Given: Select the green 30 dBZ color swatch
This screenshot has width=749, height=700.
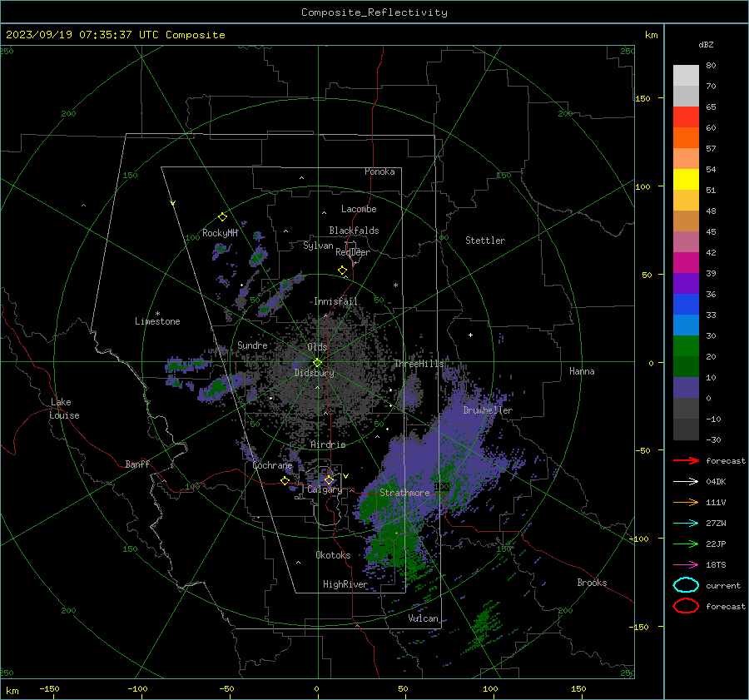Looking at the screenshot, I should (x=686, y=345).
